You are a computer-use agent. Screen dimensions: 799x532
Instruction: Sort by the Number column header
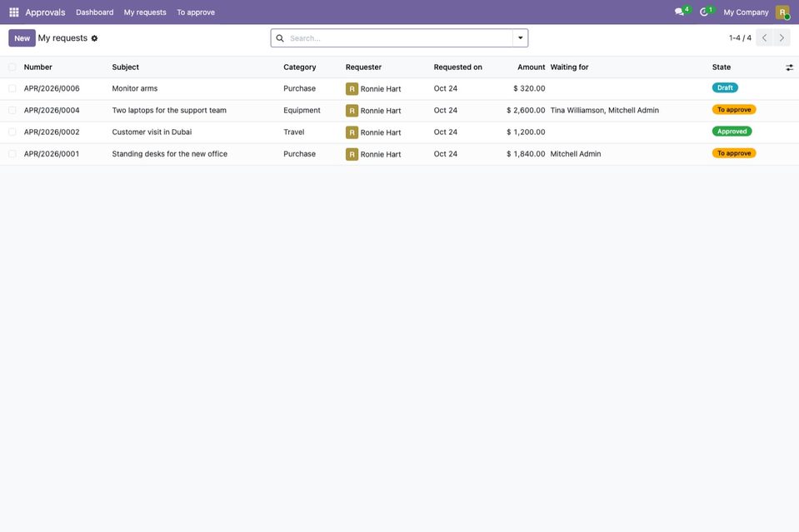(38, 67)
